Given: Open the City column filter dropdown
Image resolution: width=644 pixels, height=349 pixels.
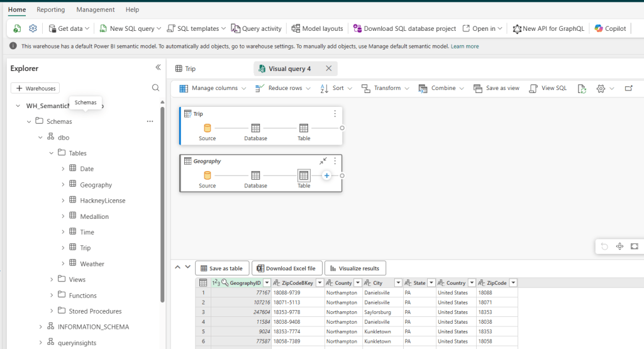Looking at the screenshot, I should 397,283.
